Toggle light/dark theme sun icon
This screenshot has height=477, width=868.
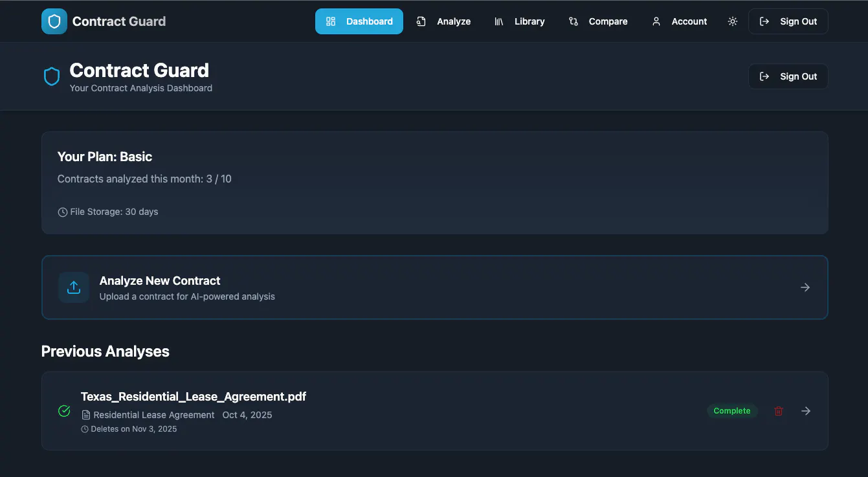(733, 21)
